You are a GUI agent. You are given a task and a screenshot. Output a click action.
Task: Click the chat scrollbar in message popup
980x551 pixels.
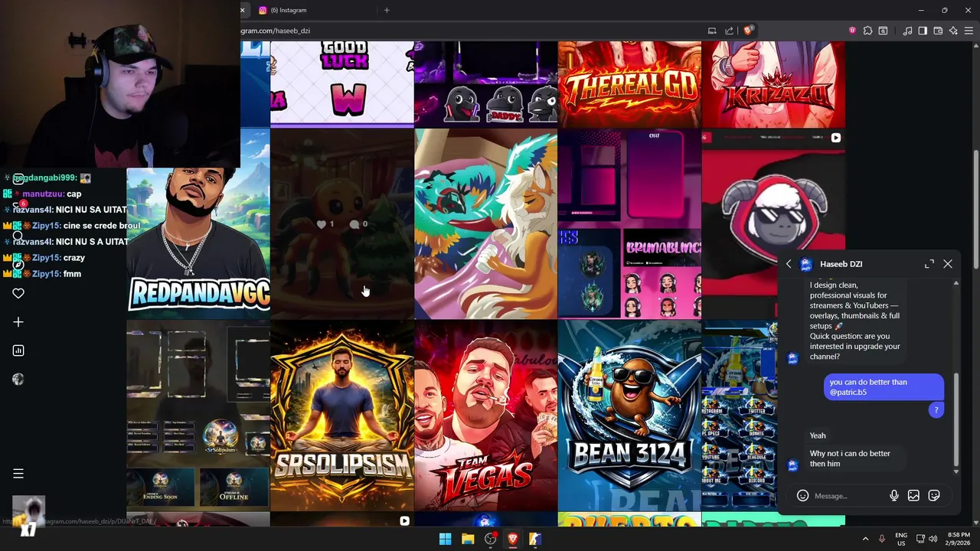pos(956,419)
